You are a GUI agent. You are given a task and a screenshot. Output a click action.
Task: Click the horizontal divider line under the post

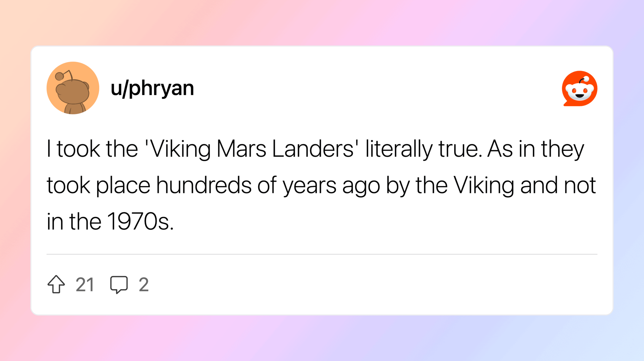pos(322,254)
